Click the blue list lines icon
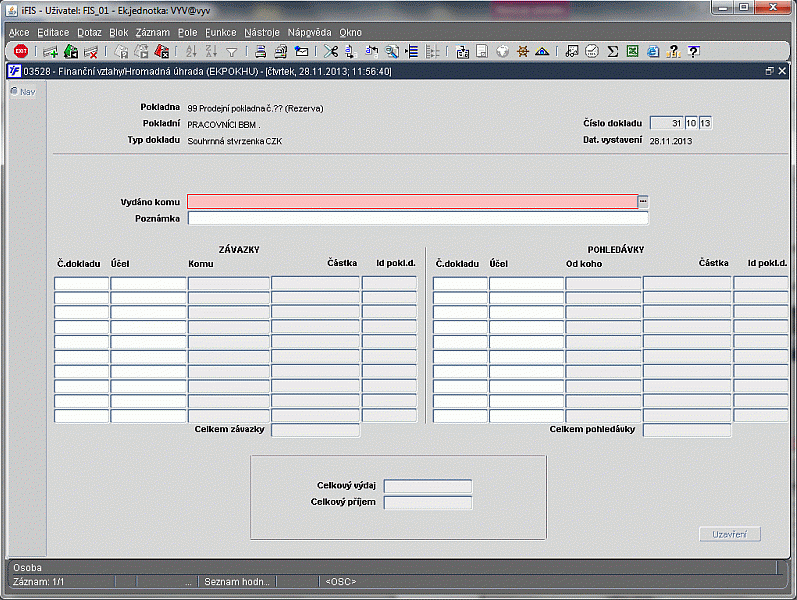The width and height of the screenshot is (797, 600). click(x=412, y=51)
